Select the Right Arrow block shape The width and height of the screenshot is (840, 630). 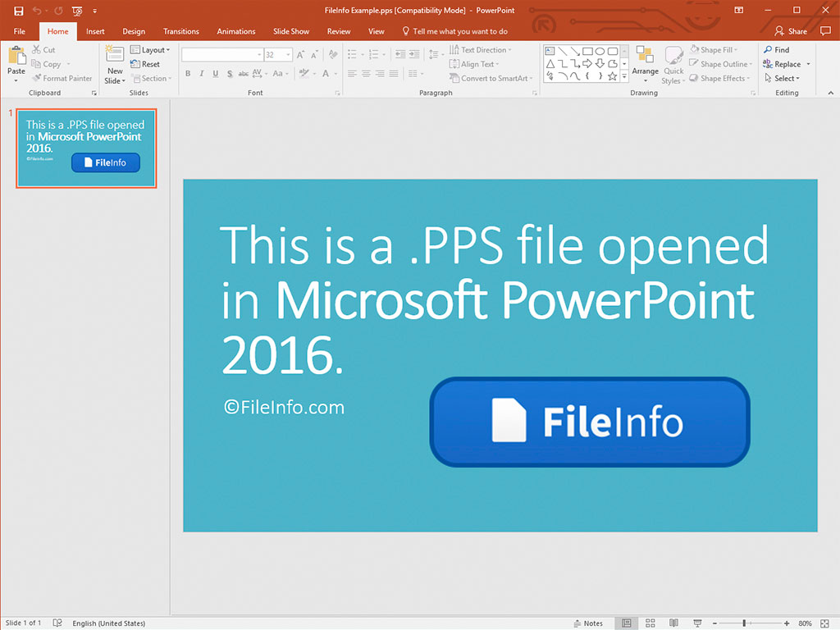coord(587,64)
